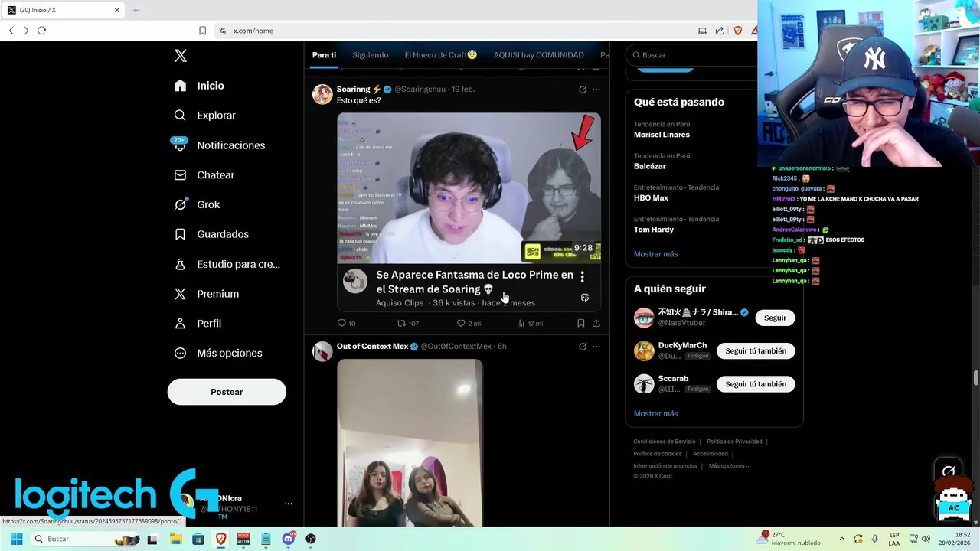Open File Explorer from the taskbar

point(175,539)
